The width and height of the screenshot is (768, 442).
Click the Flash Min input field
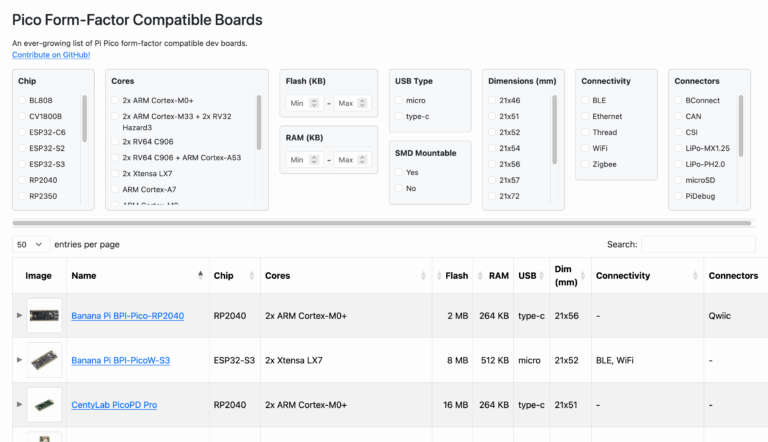click(304, 103)
